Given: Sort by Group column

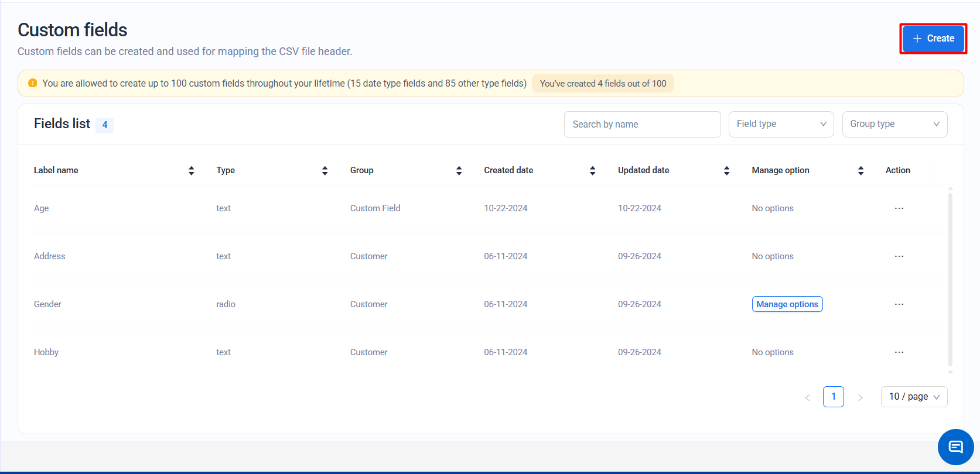Looking at the screenshot, I should [459, 170].
